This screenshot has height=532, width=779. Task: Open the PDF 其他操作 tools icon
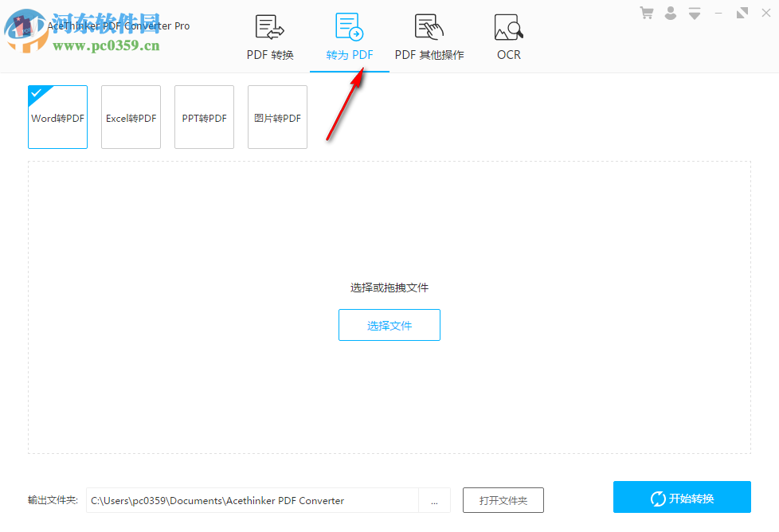(428, 25)
